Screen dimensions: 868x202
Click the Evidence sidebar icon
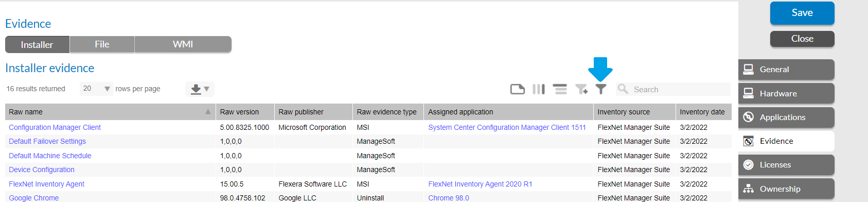(x=749, y=141)
